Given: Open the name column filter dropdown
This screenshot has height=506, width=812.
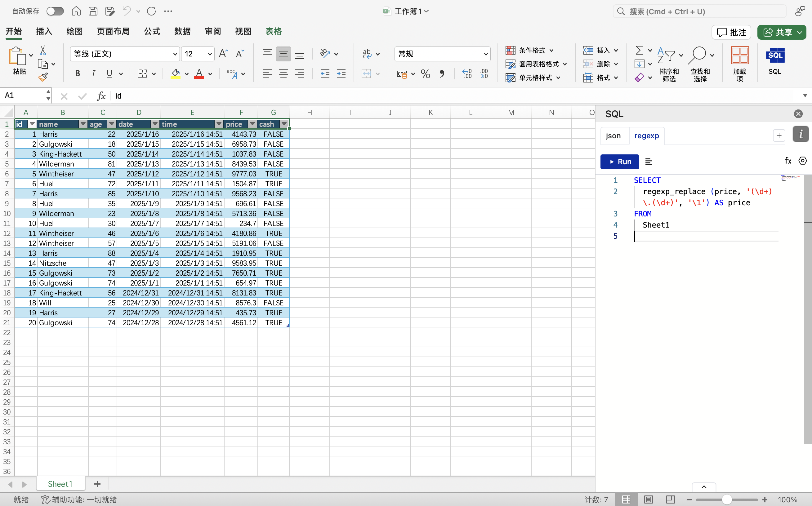Looking at the screenshot, I should 83,124.
